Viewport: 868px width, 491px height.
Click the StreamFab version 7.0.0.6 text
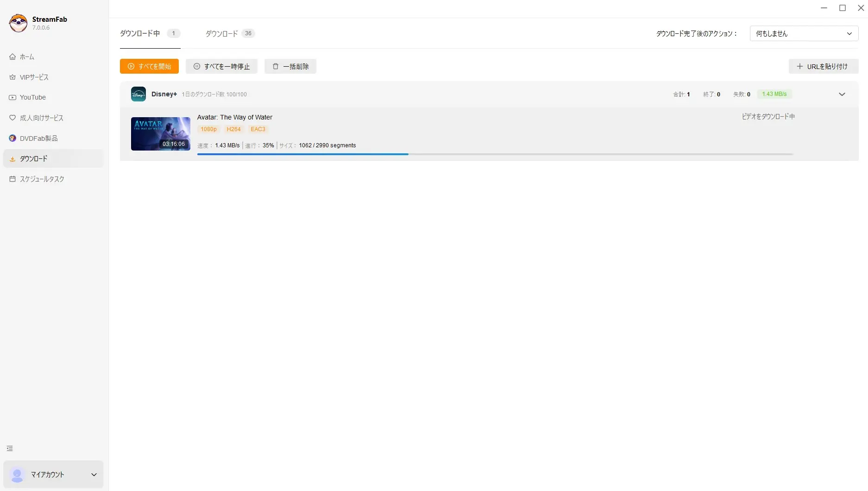coord(41,28)
